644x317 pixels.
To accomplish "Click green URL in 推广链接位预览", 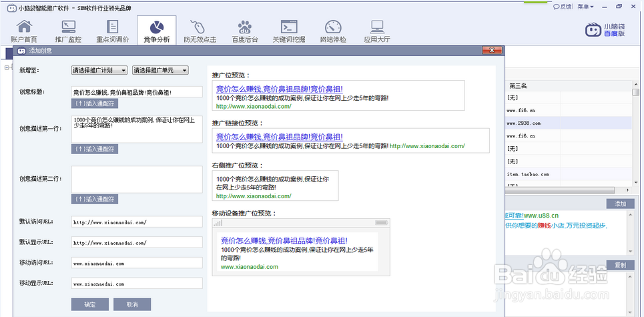I will 427,145.
